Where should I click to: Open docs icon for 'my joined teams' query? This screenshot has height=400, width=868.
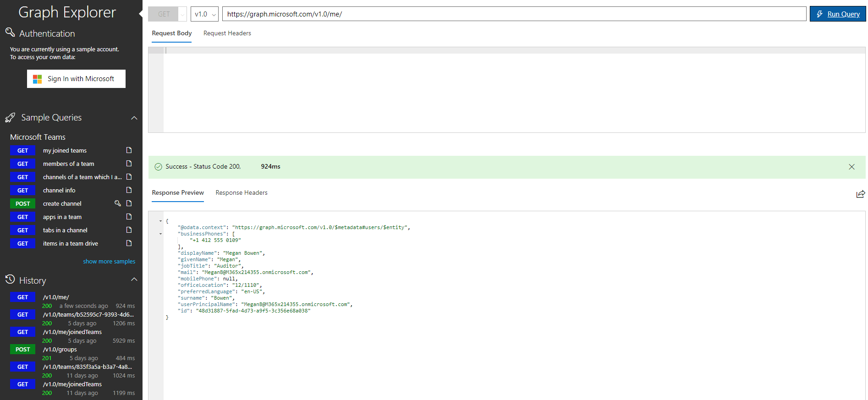coord(129,150)
